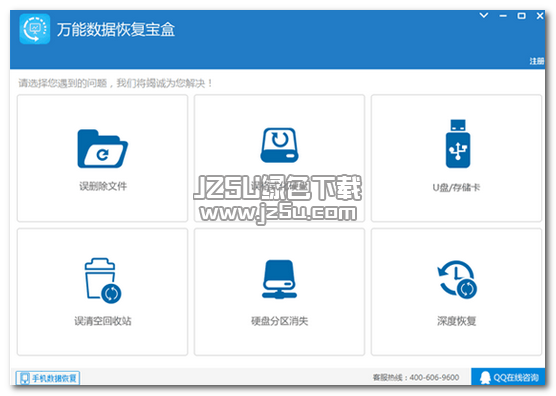Choose the USB flash drive icon
The image size is (556, 396).
(x=458, y=144)
